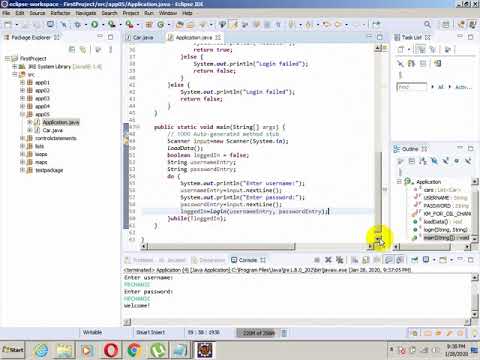Click the Windows Start button
480x360 pixels.
coord(13,350)
